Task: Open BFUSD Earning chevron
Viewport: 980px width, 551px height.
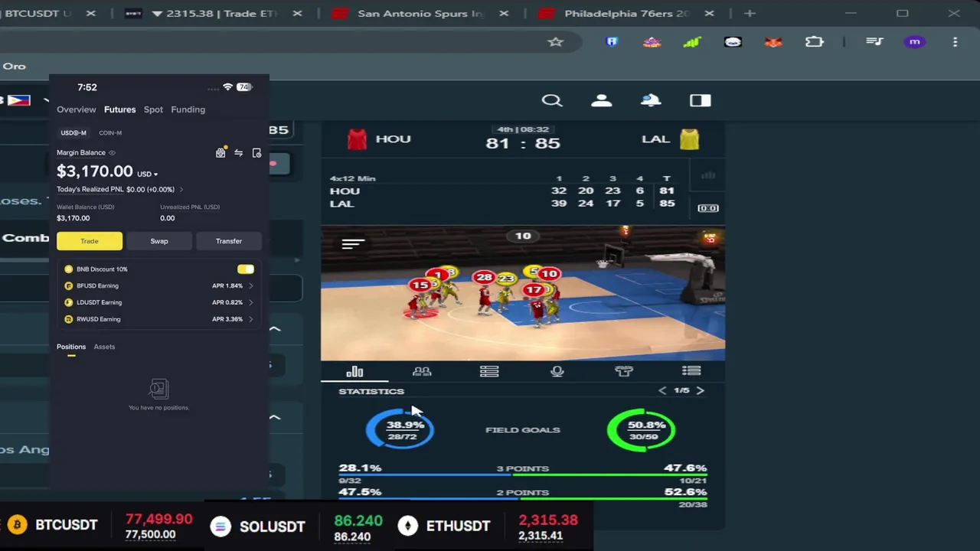Action: [x=250, y=286]
